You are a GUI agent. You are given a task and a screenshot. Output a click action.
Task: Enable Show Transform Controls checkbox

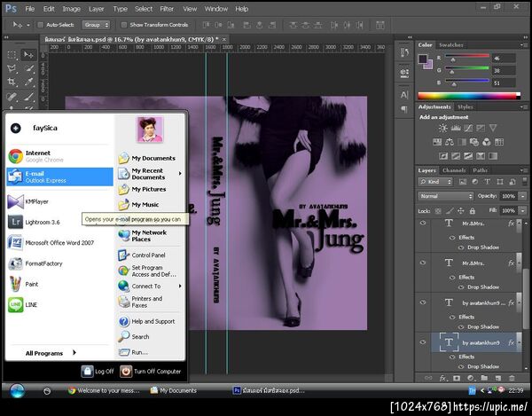[x=124, y=25]
